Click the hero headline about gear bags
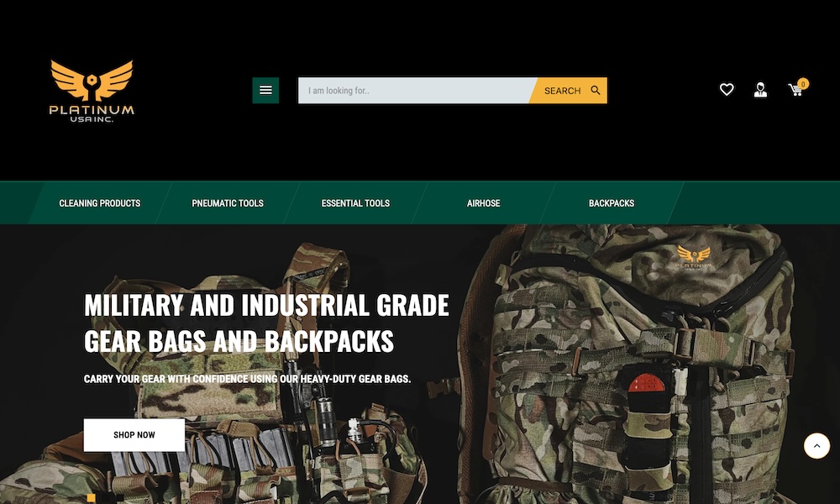Screen dimensions: 840x504 pos(266,323)
